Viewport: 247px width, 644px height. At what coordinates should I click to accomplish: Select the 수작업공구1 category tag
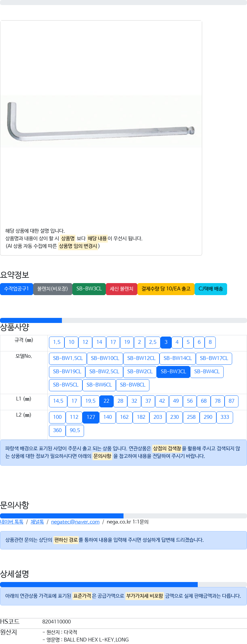[x=16, y=289]
